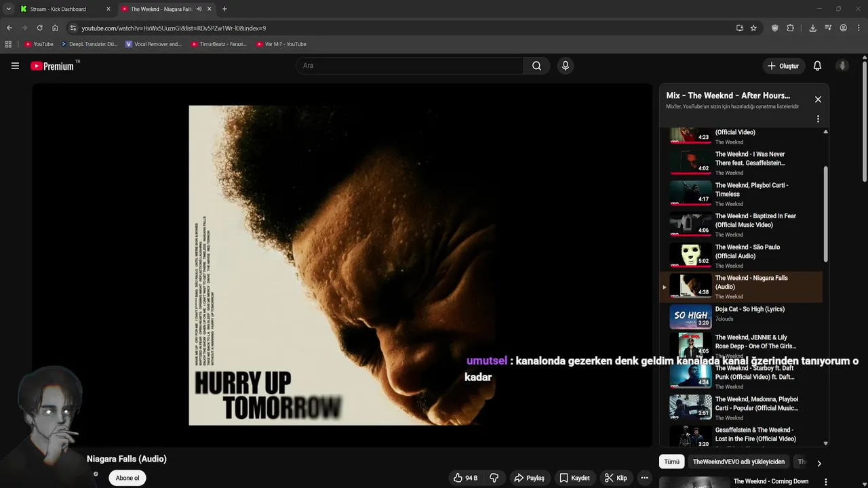
Task: Play One Of The Girls playlist item
Action: coord(741,346)
